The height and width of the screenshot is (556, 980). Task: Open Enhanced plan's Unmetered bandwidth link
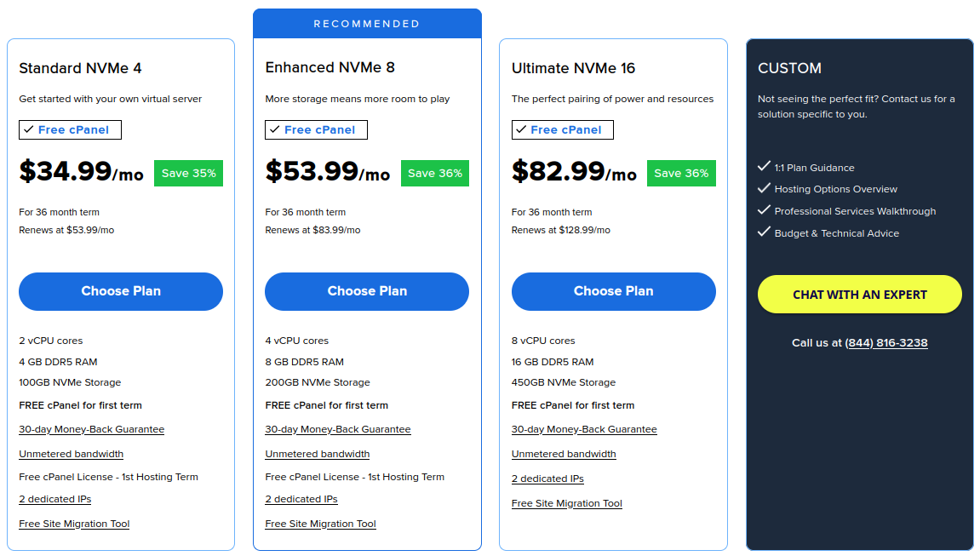click(317, 454)
